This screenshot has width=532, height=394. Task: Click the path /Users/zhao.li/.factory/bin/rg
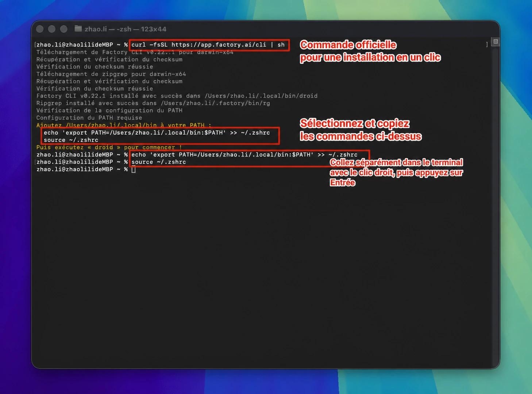(x=215, y=103)
